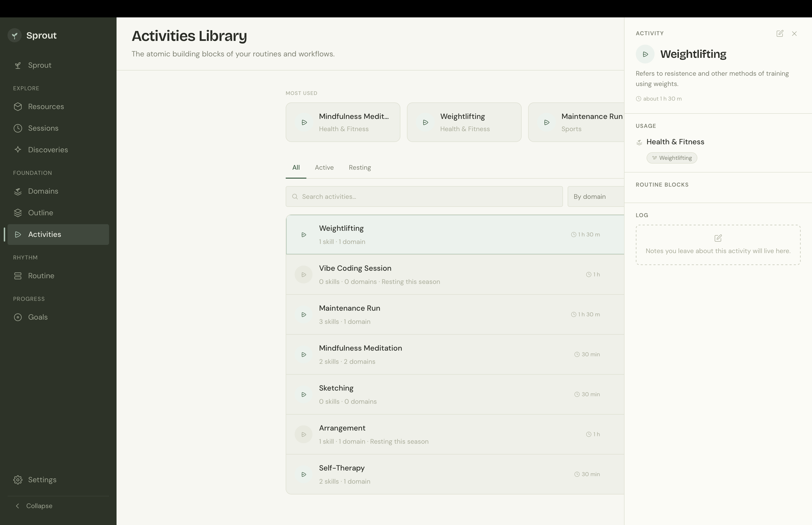812x525 pixels.
Task: Close the activity detail panel
Action: pyautogui.click(x=794, y=33)
